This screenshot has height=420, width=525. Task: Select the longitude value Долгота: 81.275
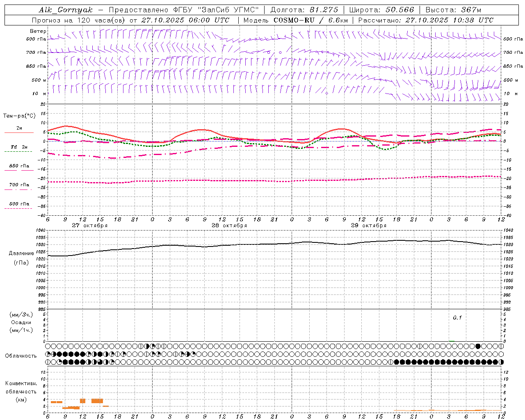click(304, 10)
